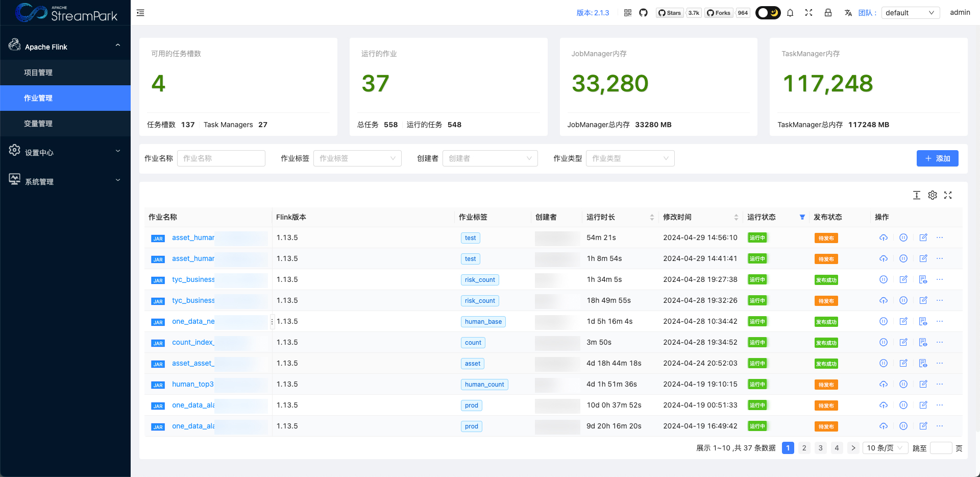Open the 作业标签 filter dropdown
The height and width of the screenshot is (477, 980).
(357, 158)
